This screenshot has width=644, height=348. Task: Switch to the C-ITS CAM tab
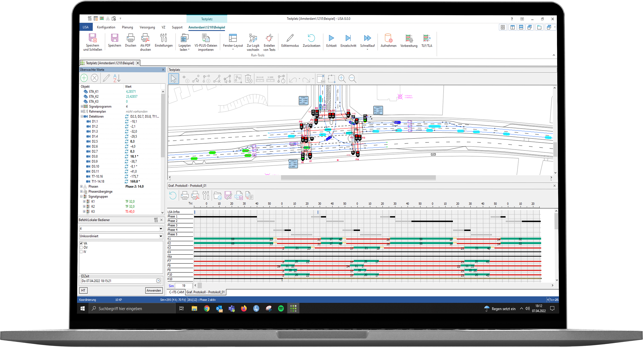(177, 292)
